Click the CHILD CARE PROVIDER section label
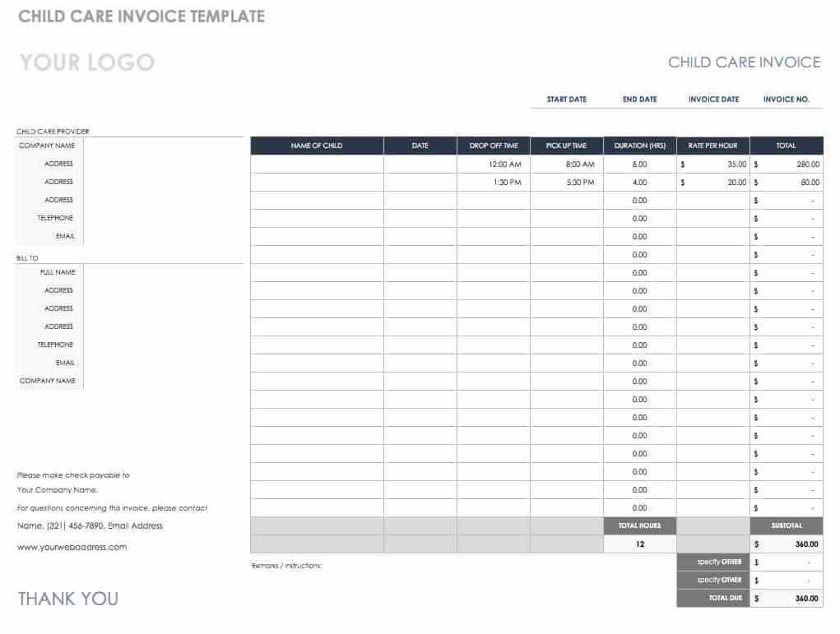840x634 pixels. coord(53,132)
